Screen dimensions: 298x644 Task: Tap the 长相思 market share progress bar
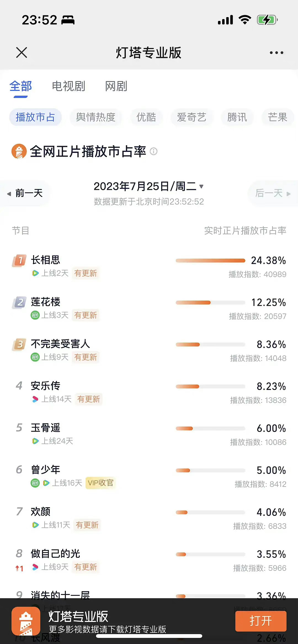tap(210, 261)
